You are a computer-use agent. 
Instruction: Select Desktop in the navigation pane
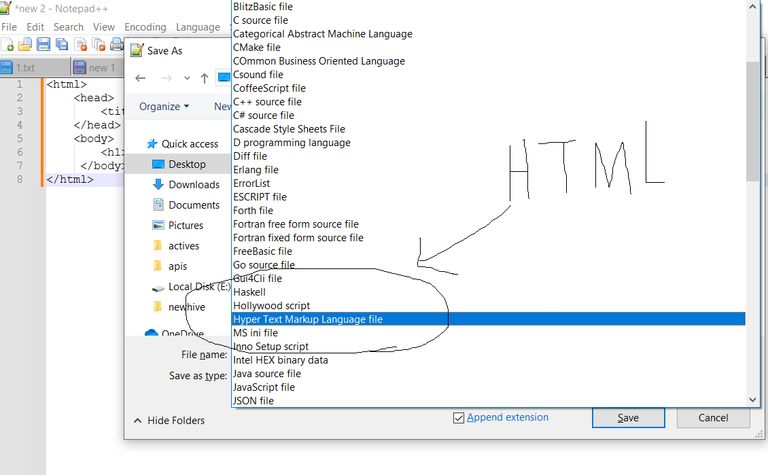178,164
